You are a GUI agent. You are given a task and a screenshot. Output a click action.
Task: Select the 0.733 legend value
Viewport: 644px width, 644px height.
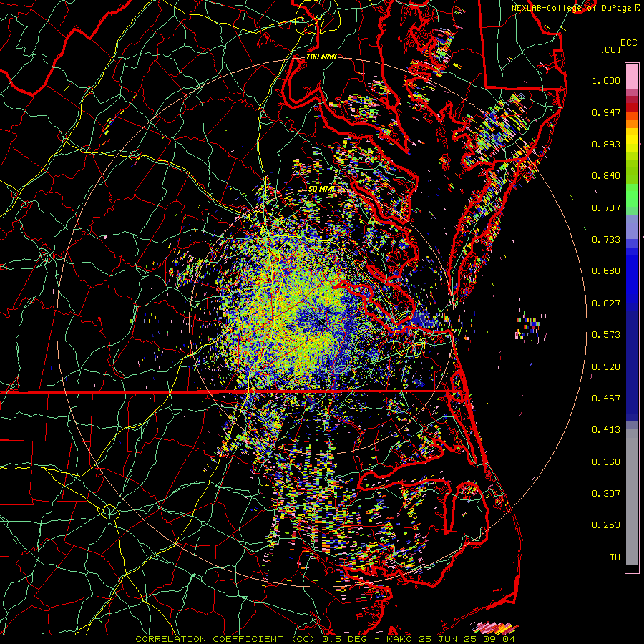606,240
